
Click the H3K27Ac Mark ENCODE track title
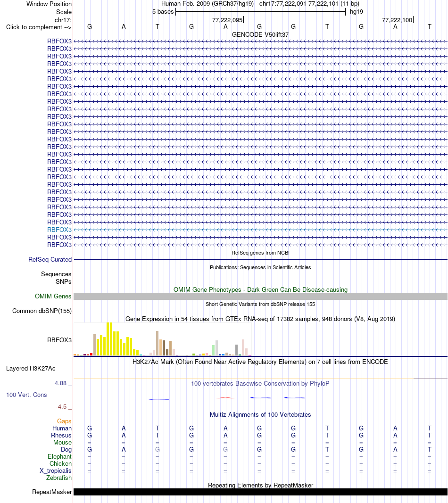(260, 362)
